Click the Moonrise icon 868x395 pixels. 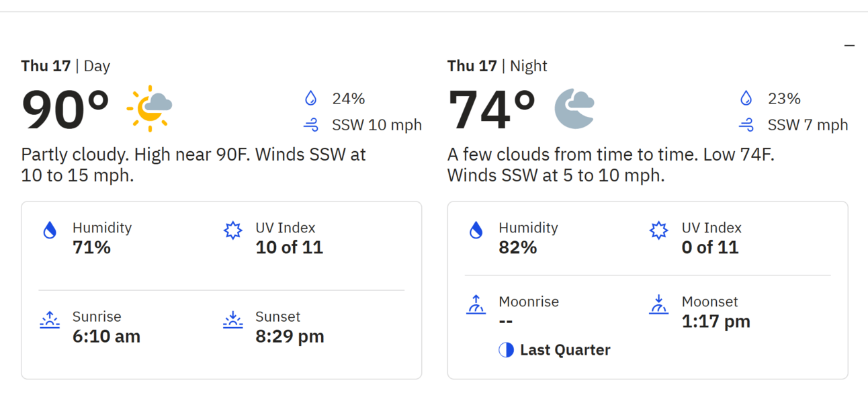[x=476, y=305]
